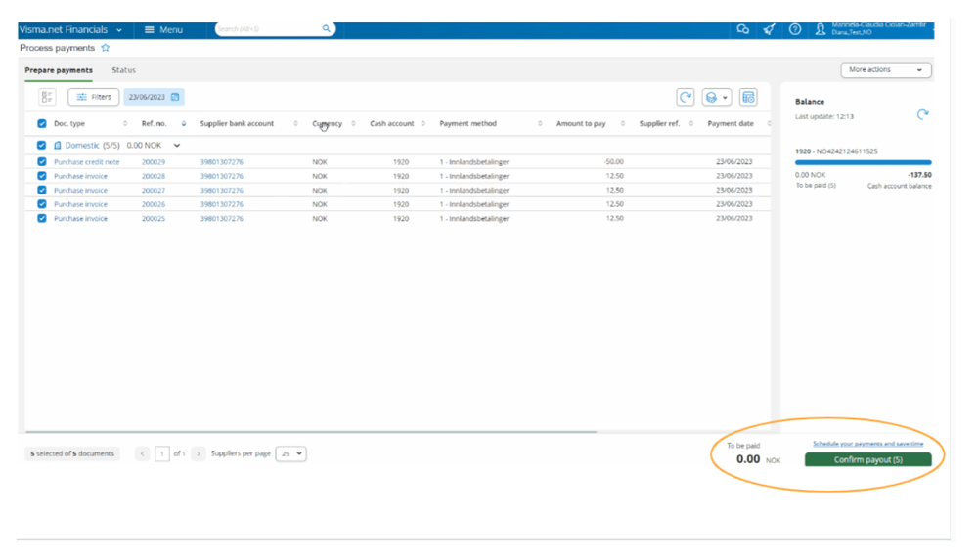The height and width of the screenshot is (560, 977).
Task: Uncheck the Domestic group checkbox
Action: click(42, 146)
